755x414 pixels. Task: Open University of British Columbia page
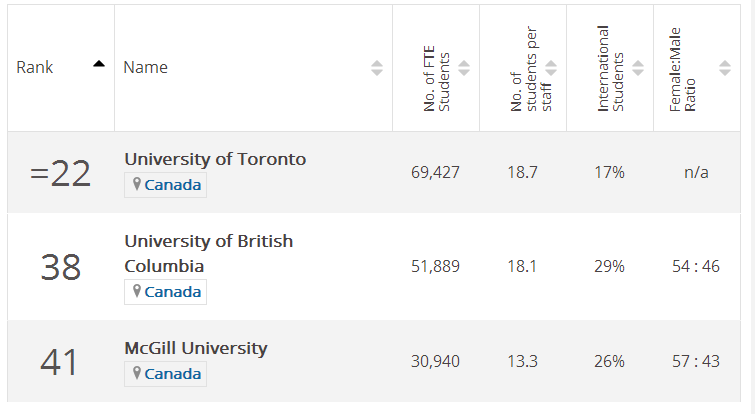click(x=208, y=254)
